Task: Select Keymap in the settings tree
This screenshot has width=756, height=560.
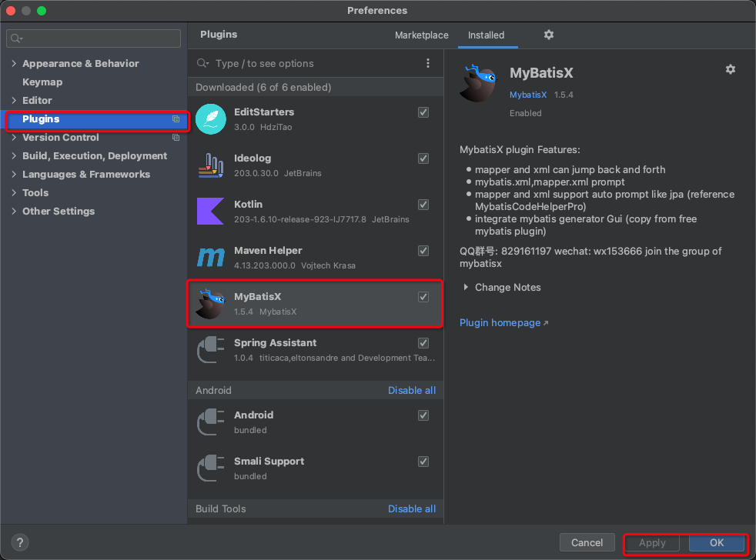Action: tap(42, 82)
